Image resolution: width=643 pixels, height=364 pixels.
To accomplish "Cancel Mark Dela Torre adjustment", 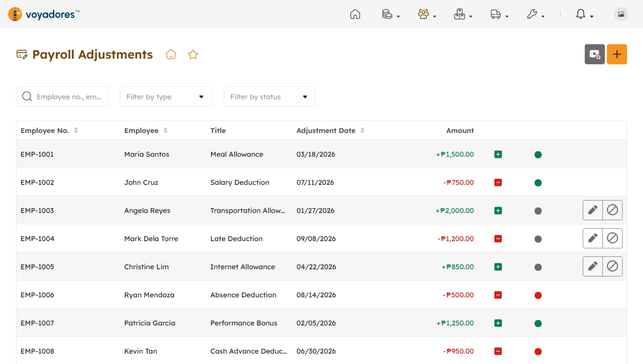I will [612, 238].
